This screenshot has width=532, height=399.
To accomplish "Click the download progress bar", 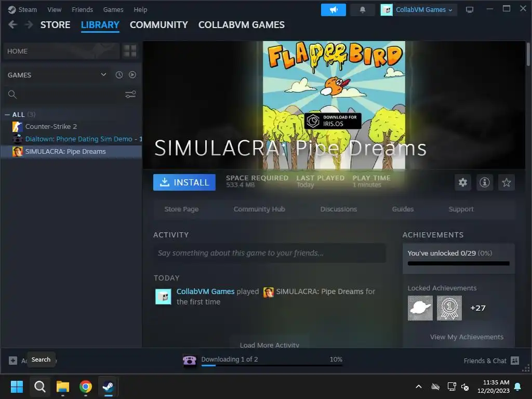I will pos(272,365).
